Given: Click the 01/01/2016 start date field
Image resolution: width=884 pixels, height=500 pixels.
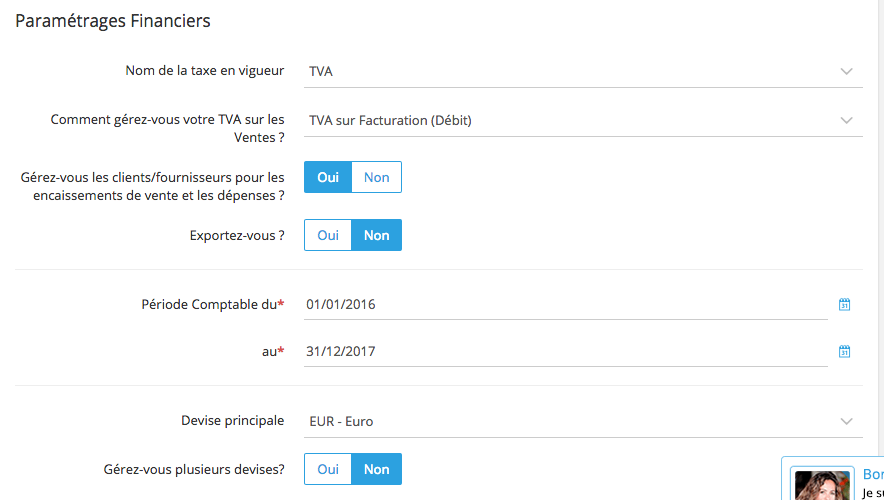Looking at the screenshot, I should click(565, 304).
